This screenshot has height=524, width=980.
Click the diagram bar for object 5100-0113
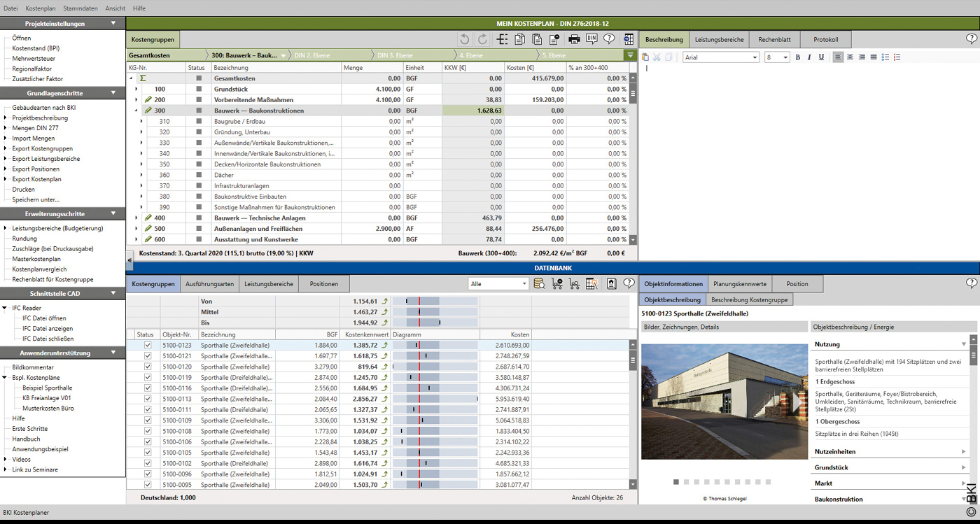point(435,399)
